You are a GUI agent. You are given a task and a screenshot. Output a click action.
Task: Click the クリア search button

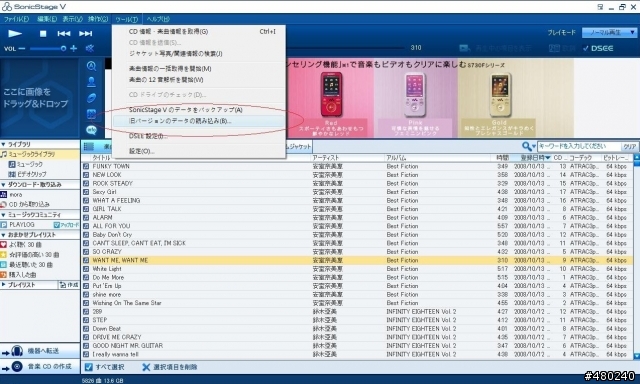click(629, 146)
